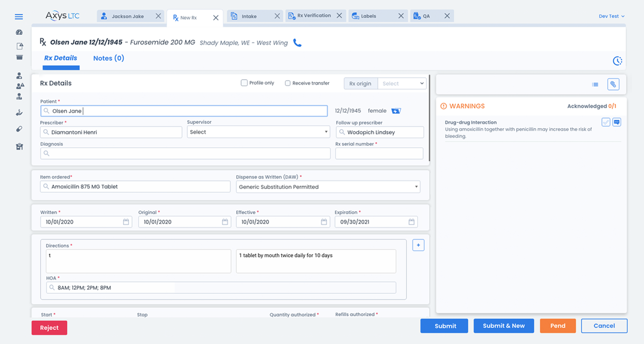This screenshot has width=644, height=344.
Task: Open the Rx origin Select dropdown
Action: pyautogui.click(x=402, y=83)
